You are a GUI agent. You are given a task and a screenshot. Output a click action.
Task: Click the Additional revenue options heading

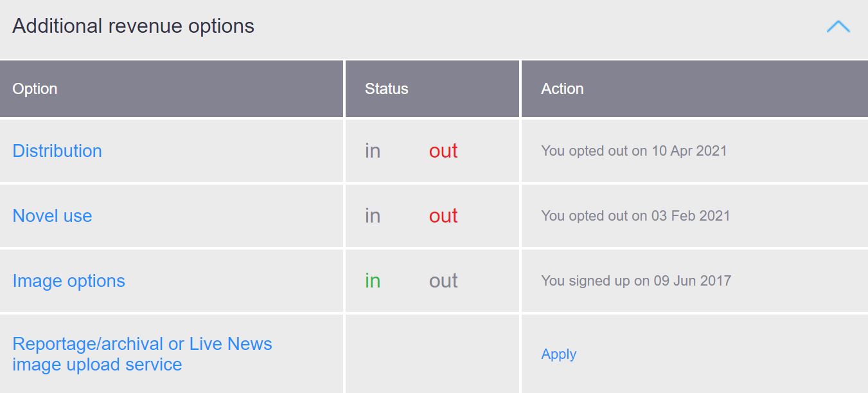coord(133,26)
